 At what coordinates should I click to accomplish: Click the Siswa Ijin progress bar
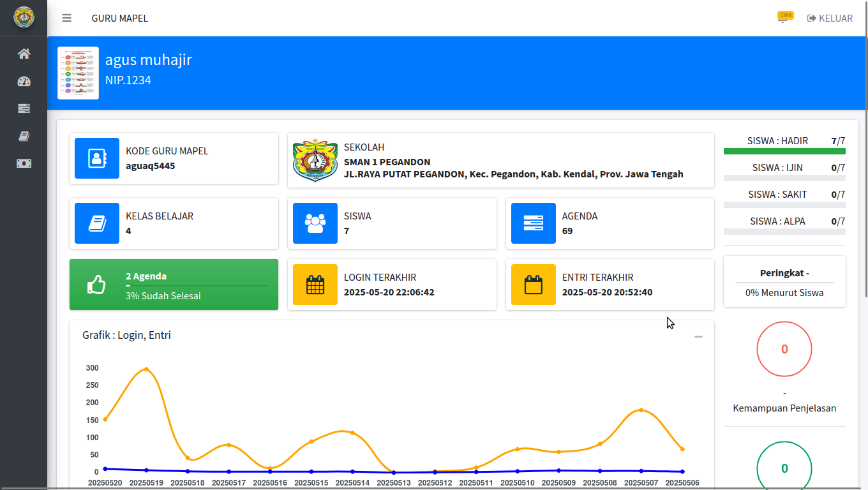click(784, 178)
